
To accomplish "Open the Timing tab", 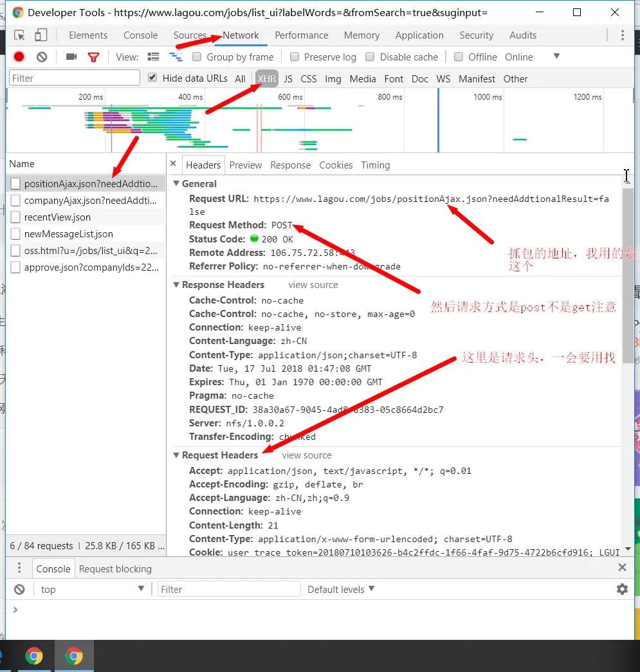I will [x=375, y=165].
